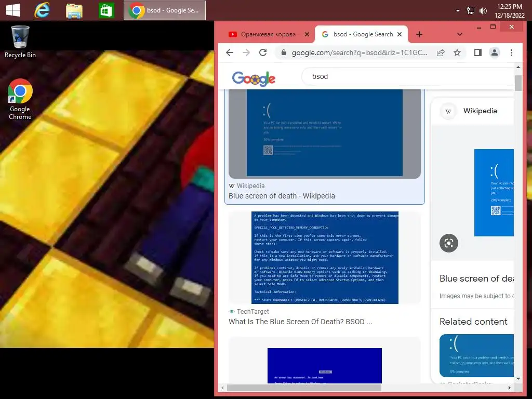The height and width of the screenshot is (399, 532).
Task: Select the Chrome bsod taskbar button
Action: pyautogui.click(x=165, y=10)
